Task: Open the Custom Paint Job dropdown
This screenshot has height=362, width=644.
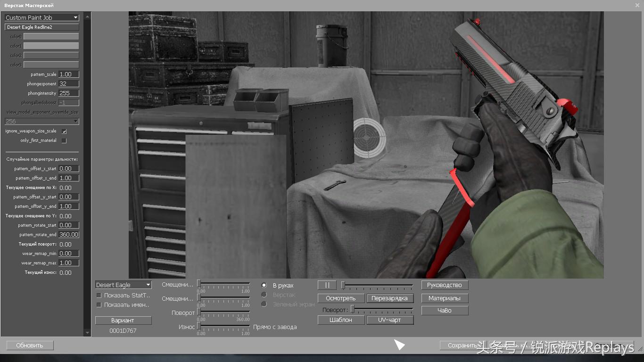Action: tap(41, 17)
